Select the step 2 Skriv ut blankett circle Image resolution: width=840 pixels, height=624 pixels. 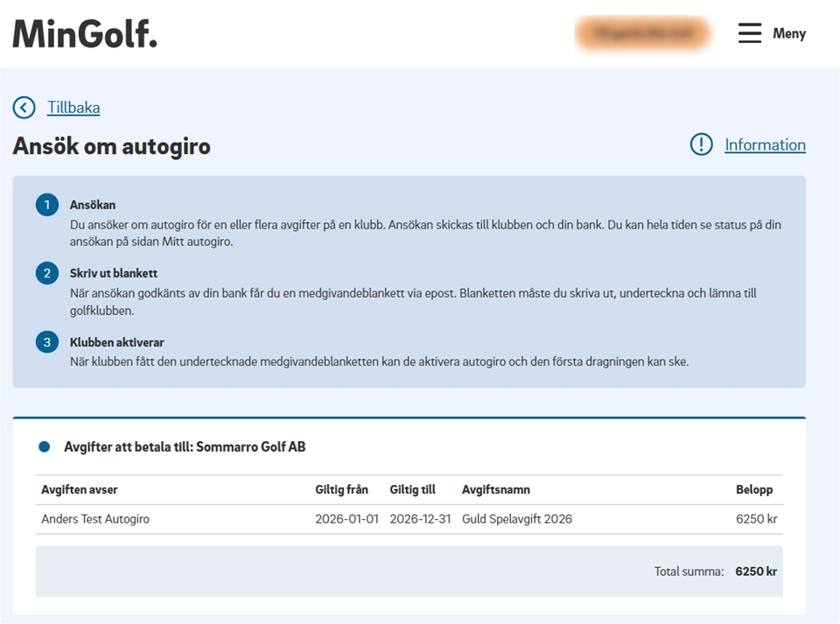point(46,273)
